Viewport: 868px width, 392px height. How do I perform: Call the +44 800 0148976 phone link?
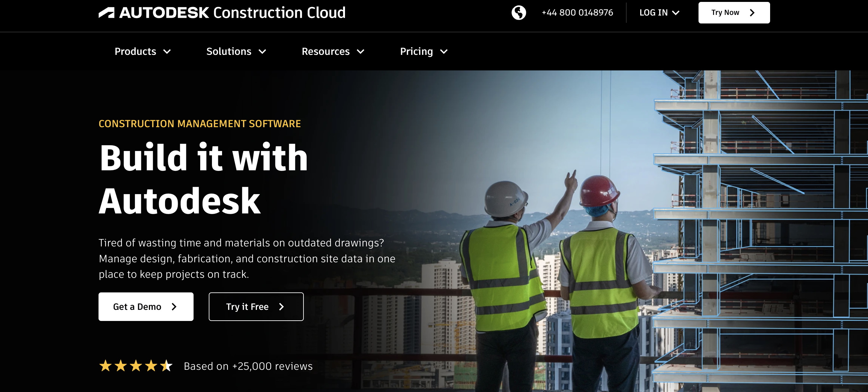tap(577, 13)
